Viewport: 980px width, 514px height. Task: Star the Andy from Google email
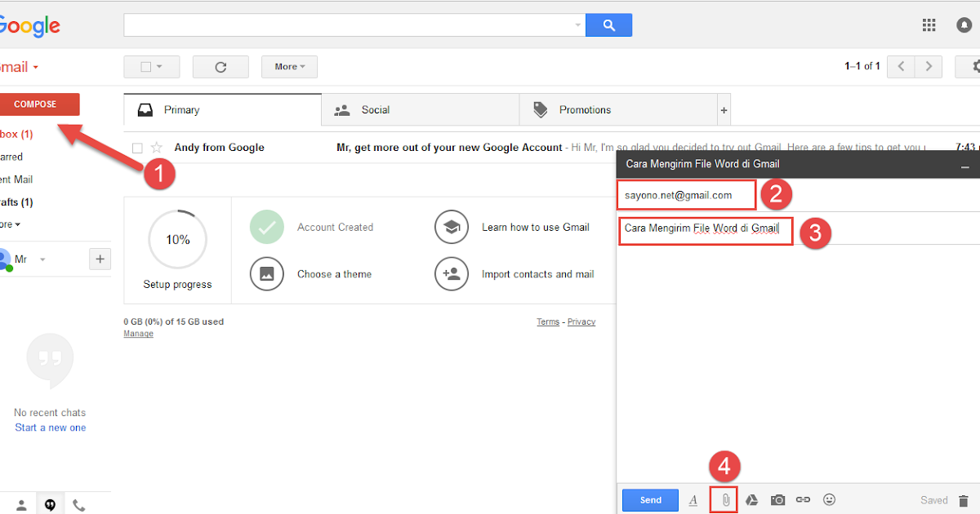[157, 148]
